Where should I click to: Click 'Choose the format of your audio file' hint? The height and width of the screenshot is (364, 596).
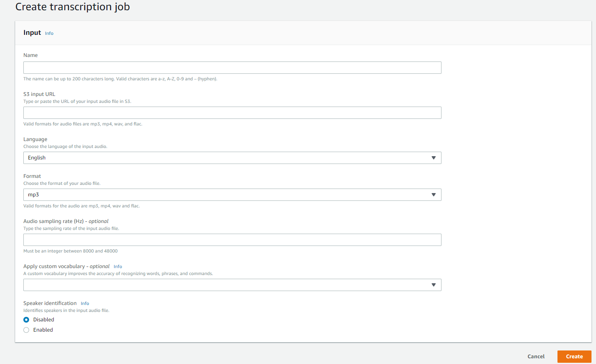(62, 183)
